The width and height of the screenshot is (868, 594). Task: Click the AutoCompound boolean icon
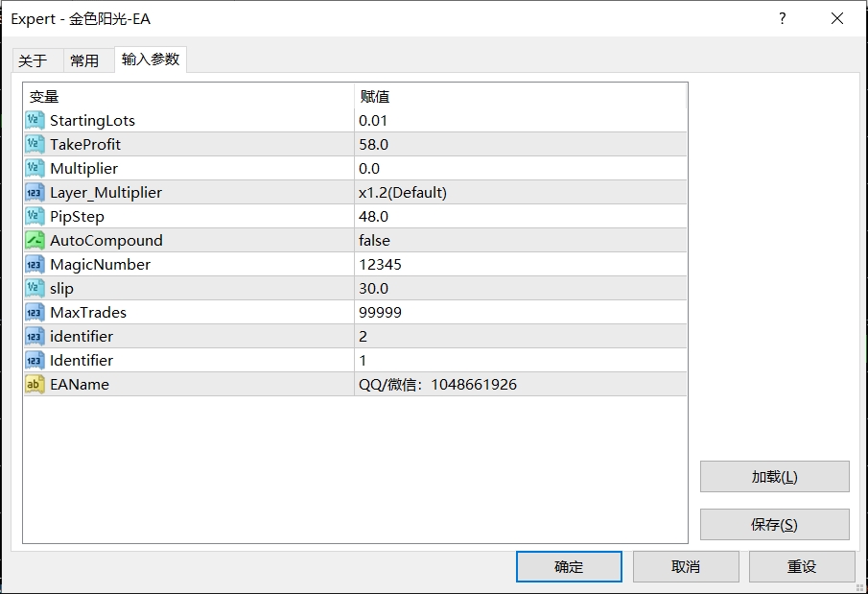[x=35, y=240]
